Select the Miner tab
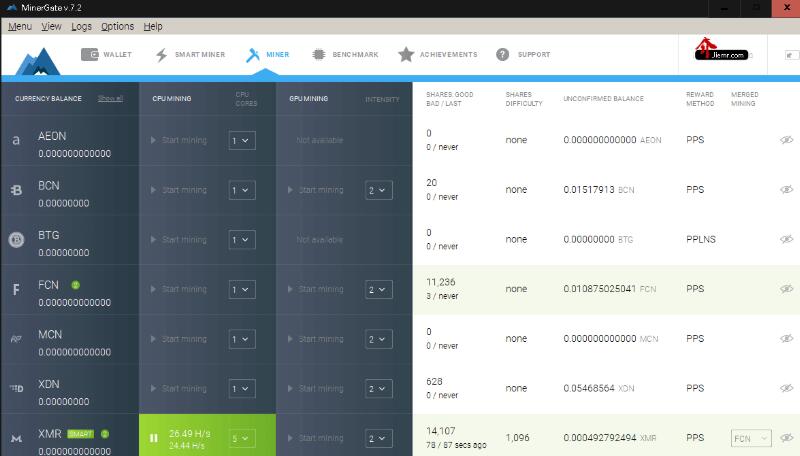 [267, 55]
